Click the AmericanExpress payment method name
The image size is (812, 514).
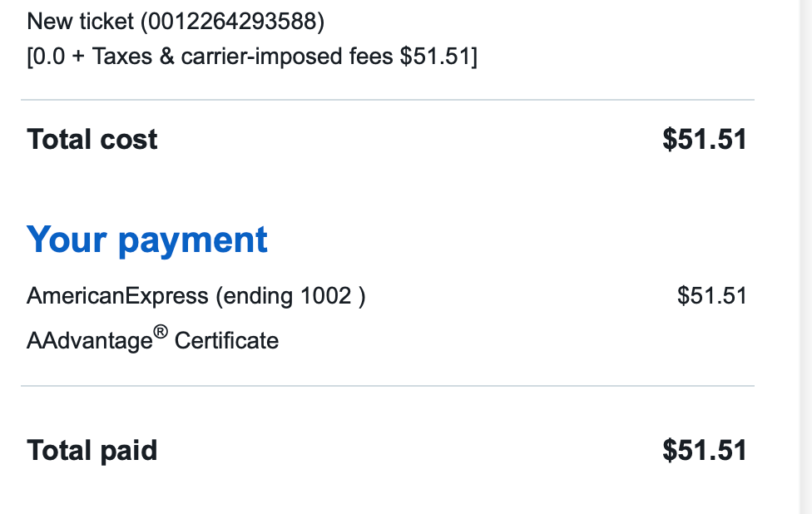click(117, 295)
